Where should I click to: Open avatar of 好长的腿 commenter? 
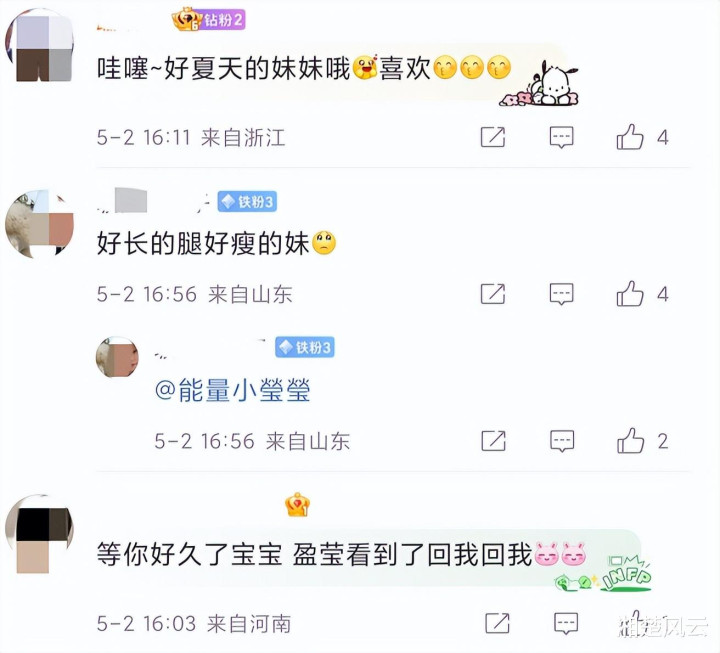[39, 224]
